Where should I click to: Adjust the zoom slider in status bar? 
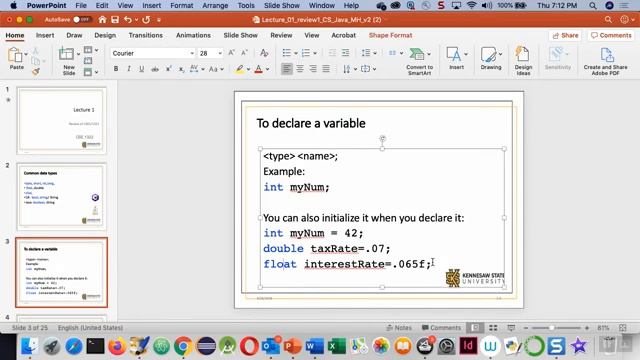click(x=551, y=328)
